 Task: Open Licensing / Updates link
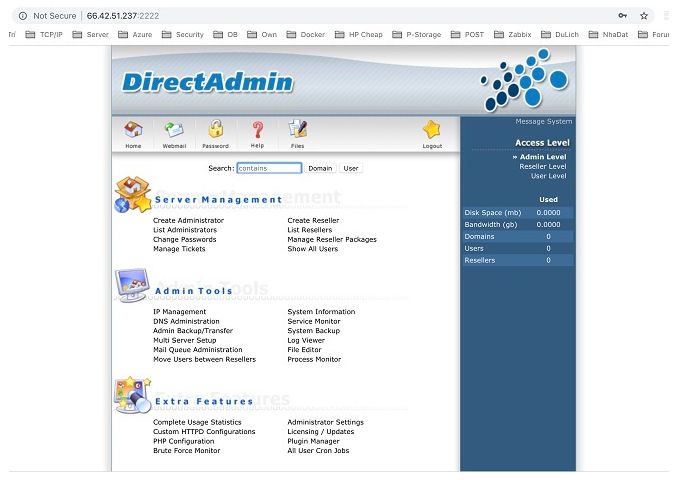pyautogui.click(x=321, y=432)
